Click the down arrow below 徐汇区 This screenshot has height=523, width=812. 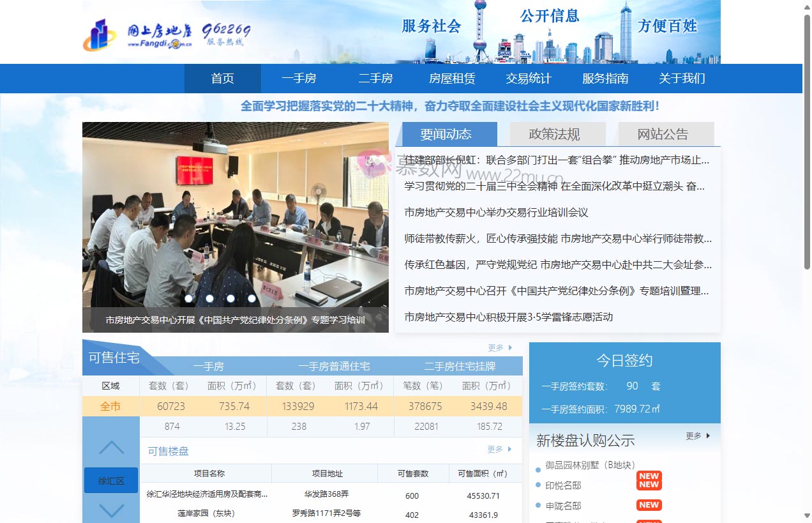pyautogui.click(x=110, y=511)
